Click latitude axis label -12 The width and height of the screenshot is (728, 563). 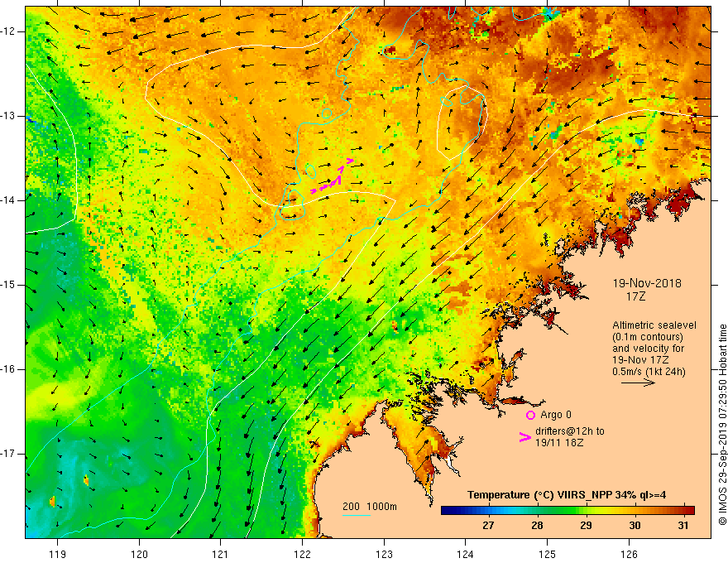[9, 31]
